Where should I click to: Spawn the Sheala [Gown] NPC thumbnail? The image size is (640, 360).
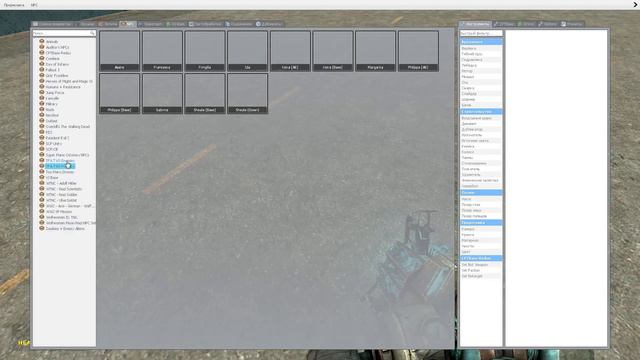click(x=247, y=93)
